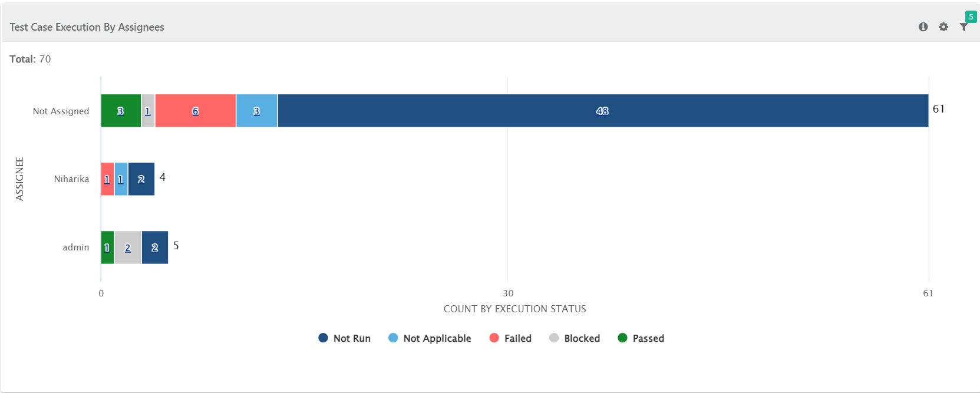This screenshot has height=393, width=980.
Task: Click the info icon in widget header
Action: coord(923,27)
